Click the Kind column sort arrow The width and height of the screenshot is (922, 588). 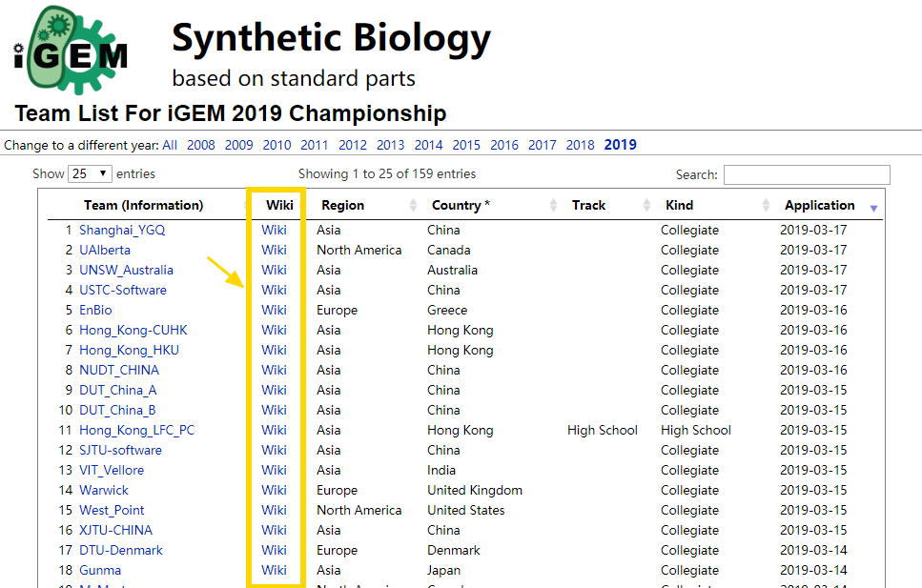click(766, 204)
